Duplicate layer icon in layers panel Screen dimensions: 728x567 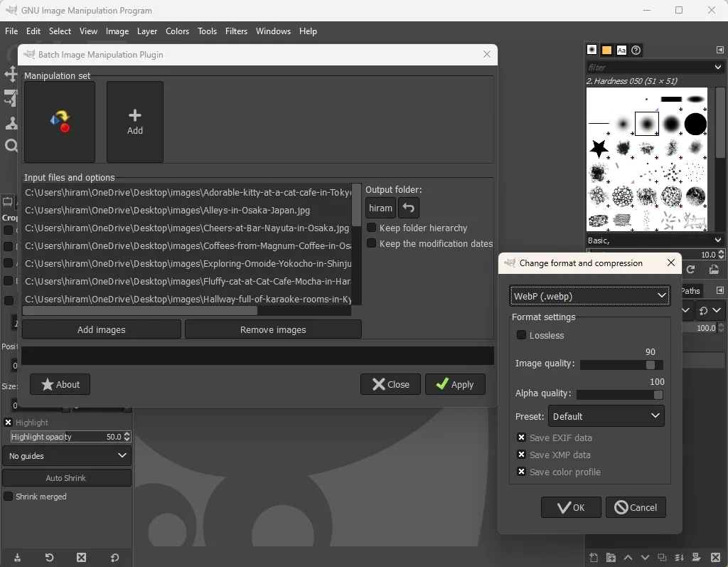coord(662,557)
